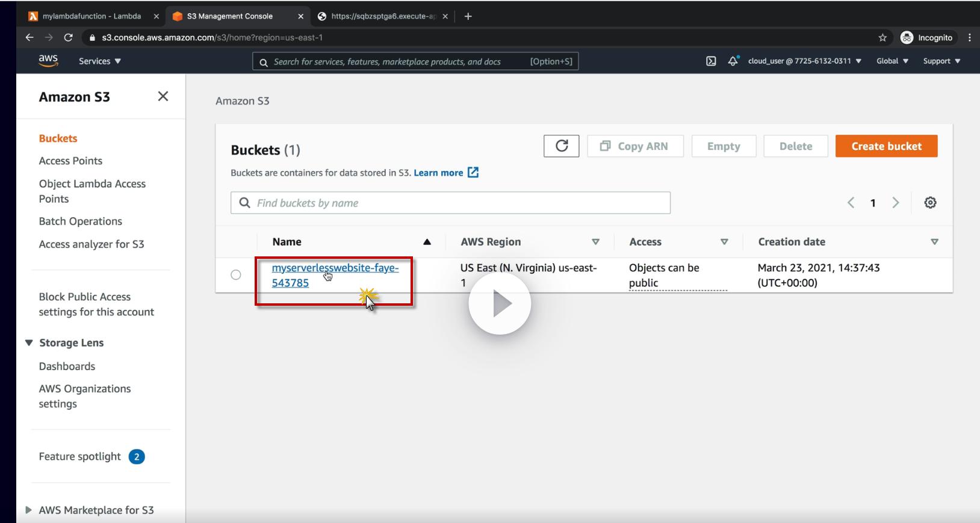
Task: Close the execute-api browser tab
Action: point(445,16)
